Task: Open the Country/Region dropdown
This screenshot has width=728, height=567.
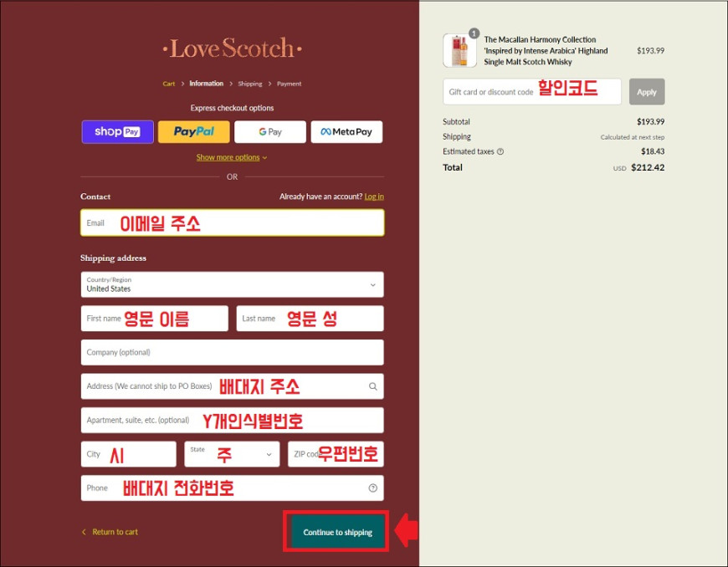Action: point(232,284)
